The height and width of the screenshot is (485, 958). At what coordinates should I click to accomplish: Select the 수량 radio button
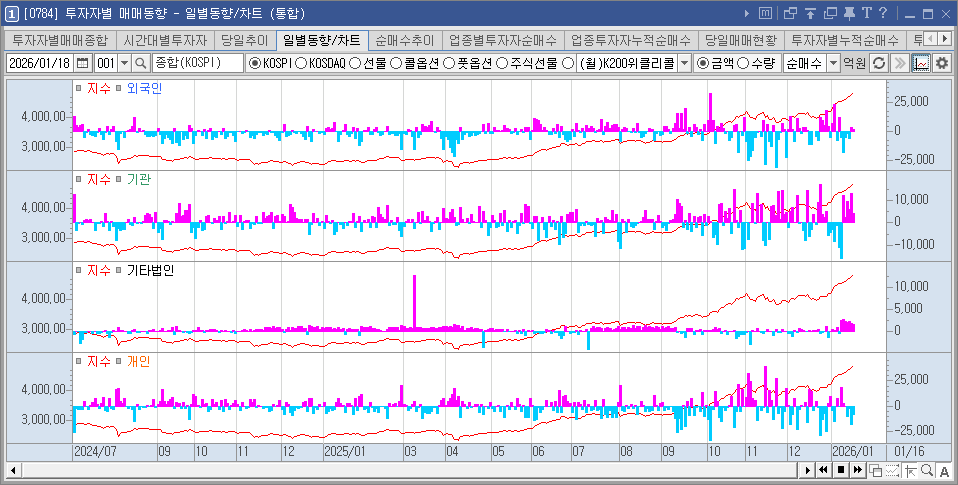click(744, 63)
